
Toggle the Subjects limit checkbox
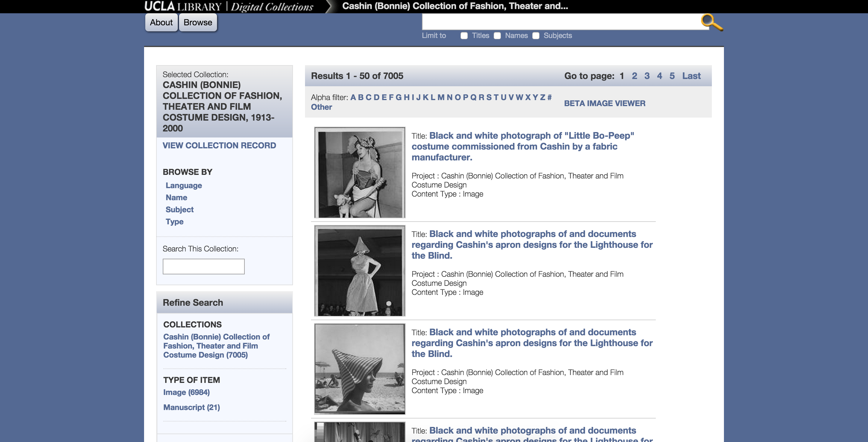click(x=536, y=36)
